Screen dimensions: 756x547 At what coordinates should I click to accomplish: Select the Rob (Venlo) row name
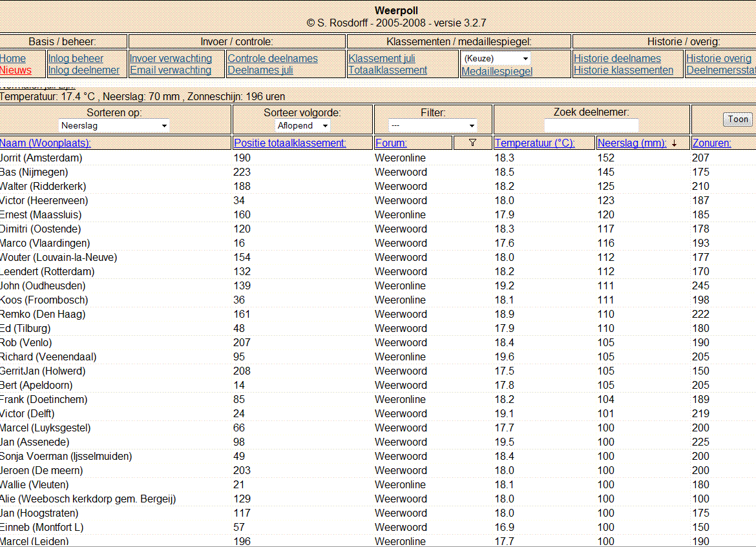[x=26, y=343]
